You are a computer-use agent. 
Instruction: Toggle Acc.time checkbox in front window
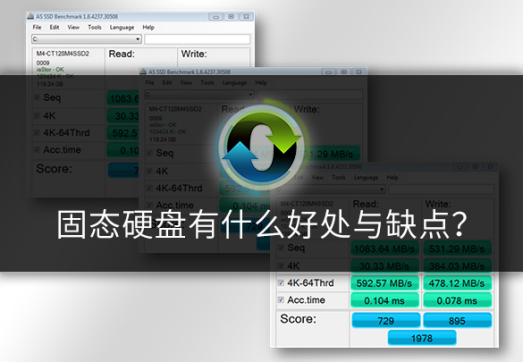[281, 300]
